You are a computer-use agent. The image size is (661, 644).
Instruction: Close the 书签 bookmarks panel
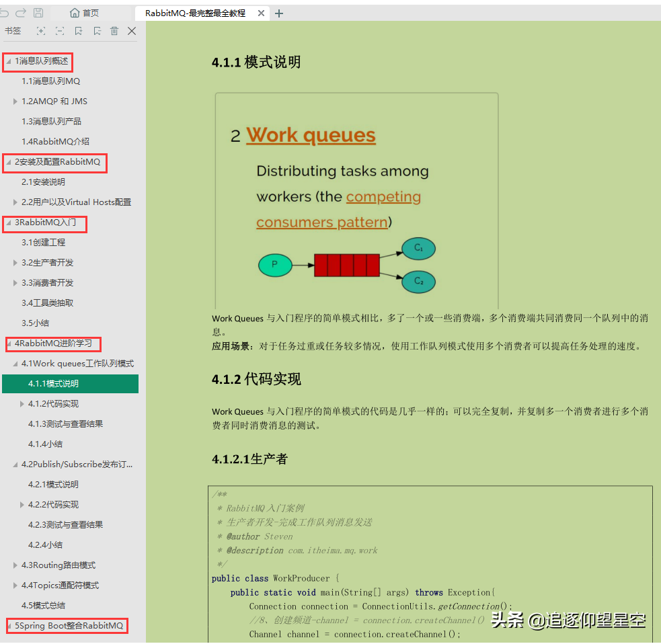pyautogui.click(x=132, y=31)
